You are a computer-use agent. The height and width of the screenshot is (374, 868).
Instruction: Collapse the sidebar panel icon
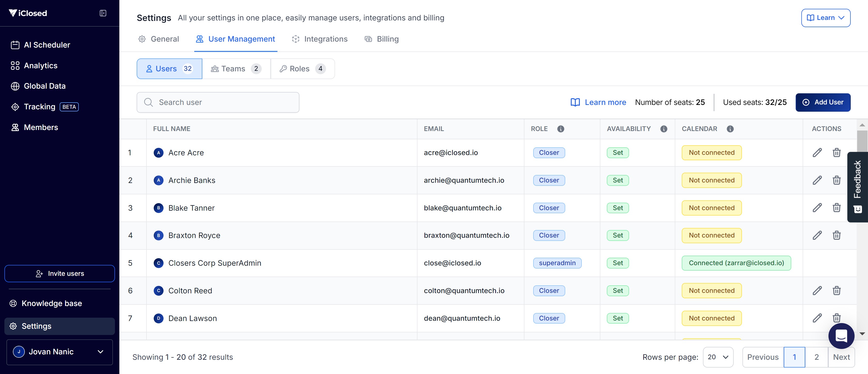[103, 13]
